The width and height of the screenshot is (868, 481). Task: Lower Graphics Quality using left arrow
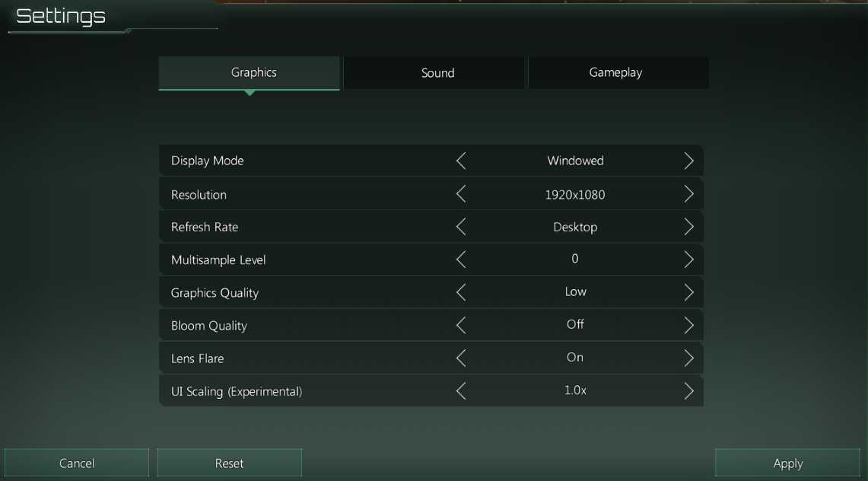click(x=461, y=292)
